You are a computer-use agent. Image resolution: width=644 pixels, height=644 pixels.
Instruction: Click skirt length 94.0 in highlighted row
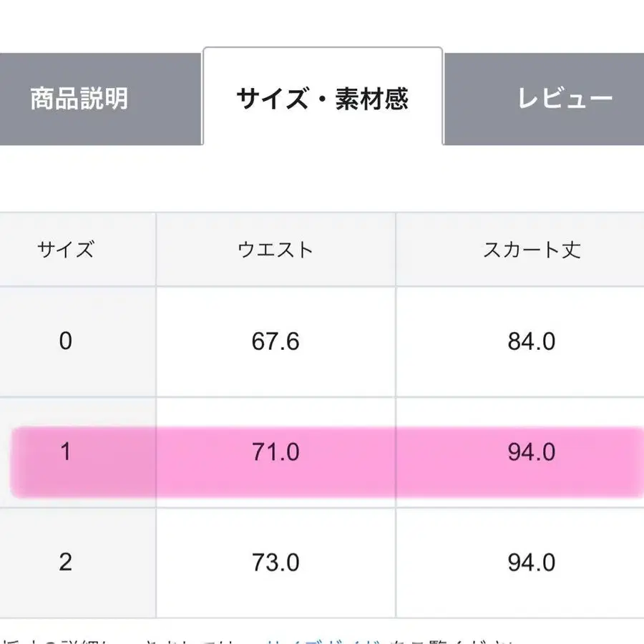(532, 452)
